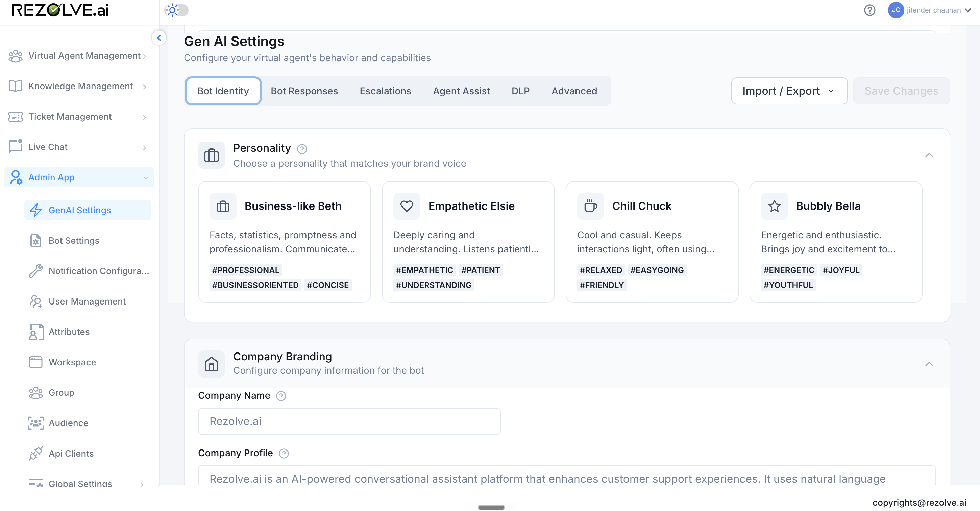This screenshot has height=511, width=980.
Task: Click the Bot Settings file icon
Action: pos(36,241)
